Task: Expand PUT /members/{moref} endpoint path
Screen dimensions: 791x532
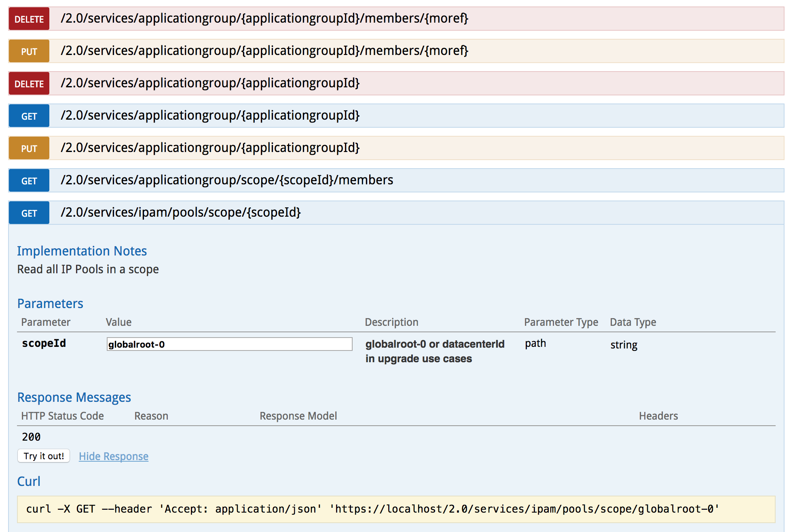Action: (264, 51)
